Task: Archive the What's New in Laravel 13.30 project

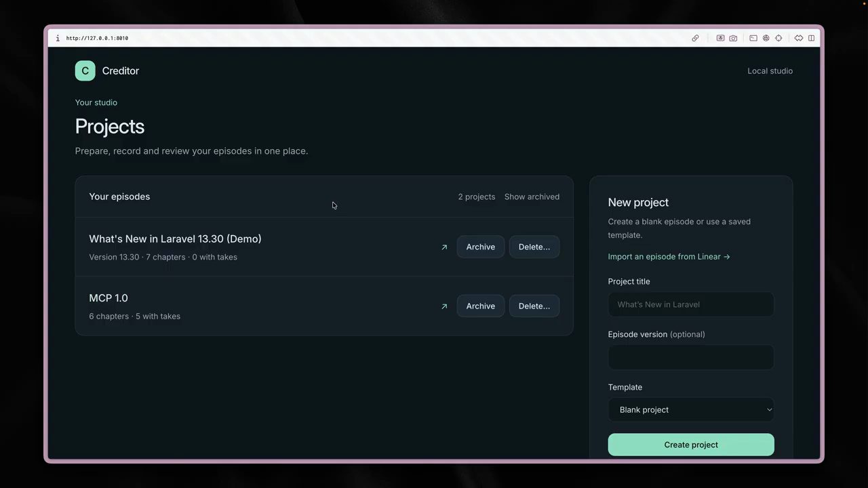Action: [481, 247]
